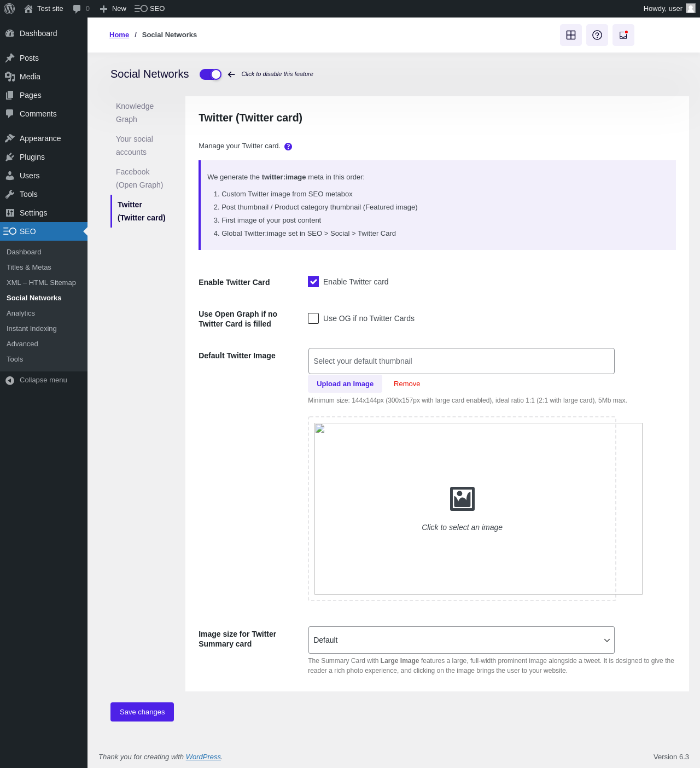Open Titles & Metas submenu item
This screenshot has width=700, height=768.
(x=29, y=267)
